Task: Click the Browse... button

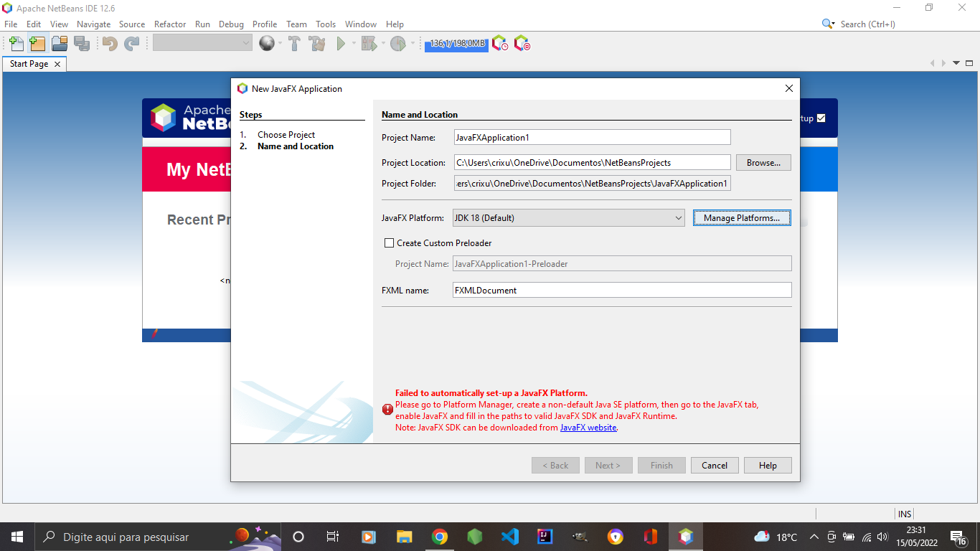Action: (x=763, y=162)
